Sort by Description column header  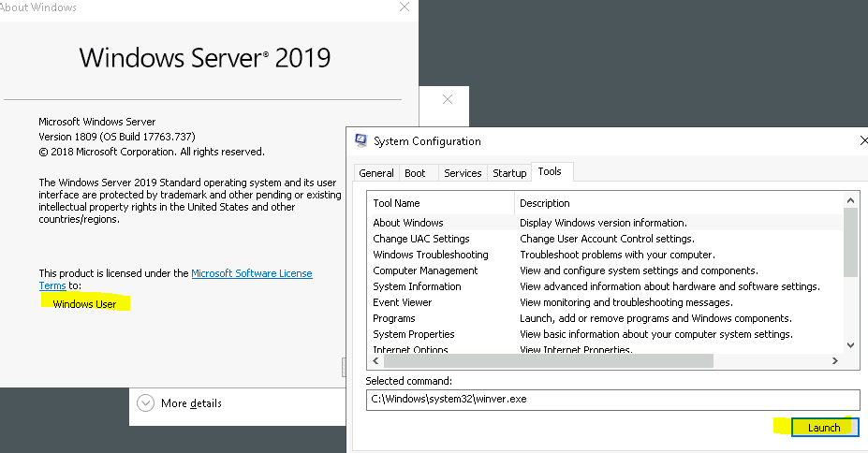click(x=679, y=203)
